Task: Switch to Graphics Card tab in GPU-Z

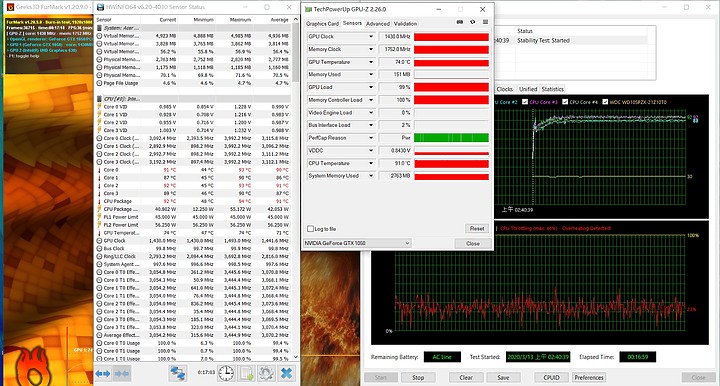Action: point(322,23)
